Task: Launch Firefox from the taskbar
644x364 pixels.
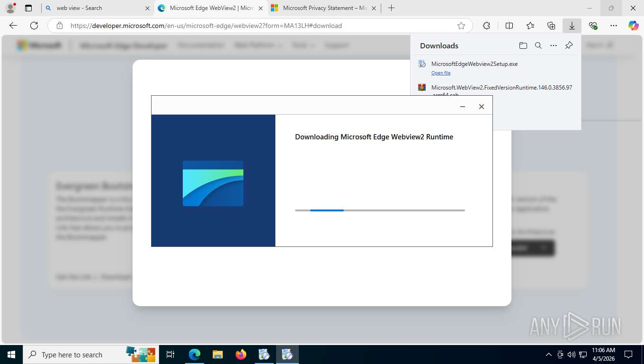Action: coord(241,355)
